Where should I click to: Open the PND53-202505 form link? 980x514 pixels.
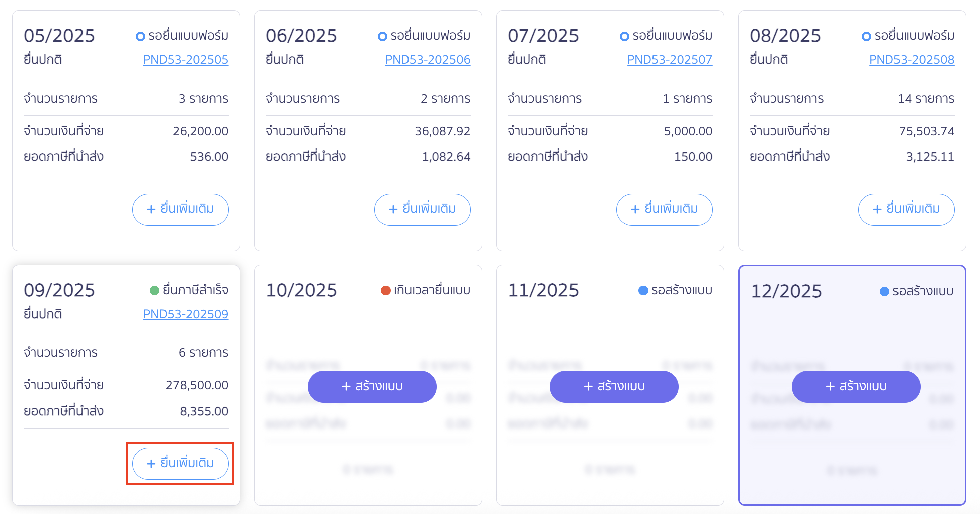point(186,59)
